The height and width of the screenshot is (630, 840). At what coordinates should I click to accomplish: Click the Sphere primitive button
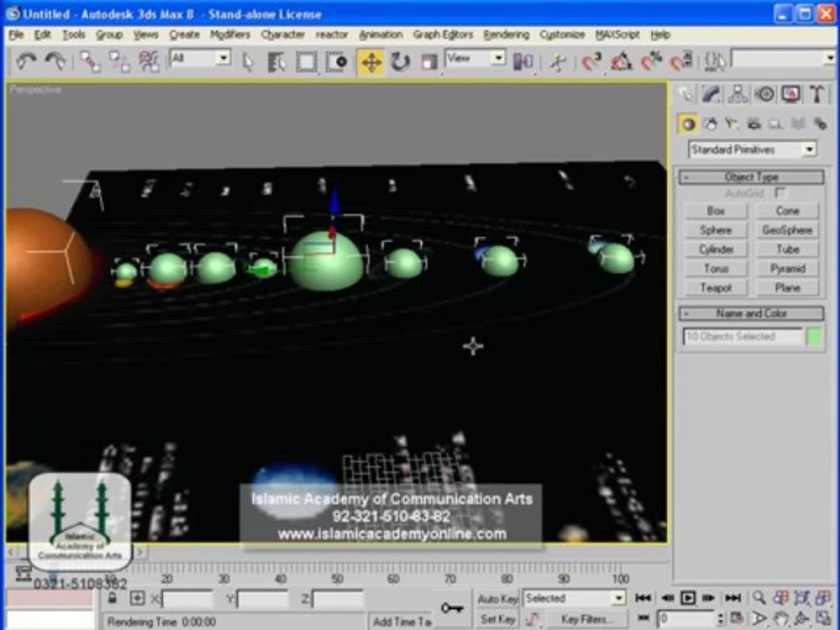[716, 230]
